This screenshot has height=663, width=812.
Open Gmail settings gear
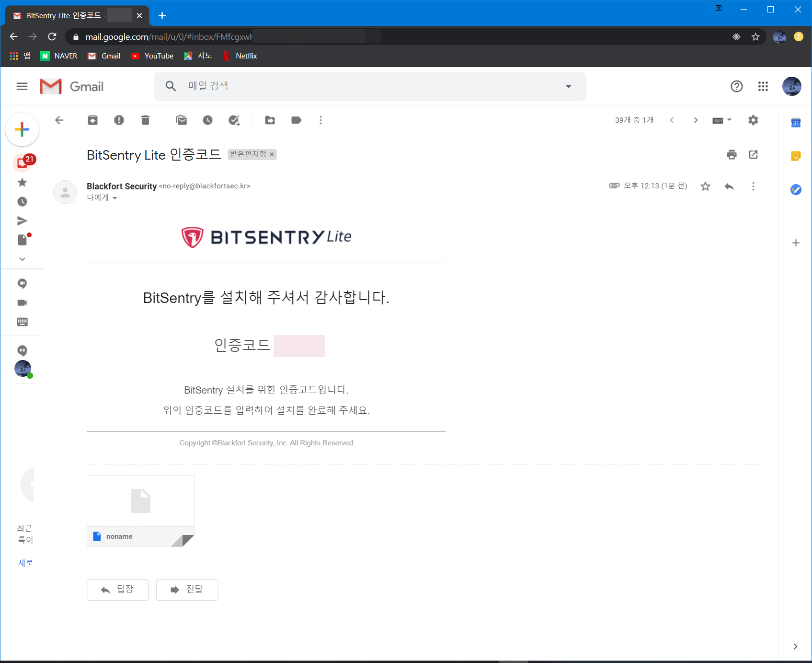click(x=753, y=120)
